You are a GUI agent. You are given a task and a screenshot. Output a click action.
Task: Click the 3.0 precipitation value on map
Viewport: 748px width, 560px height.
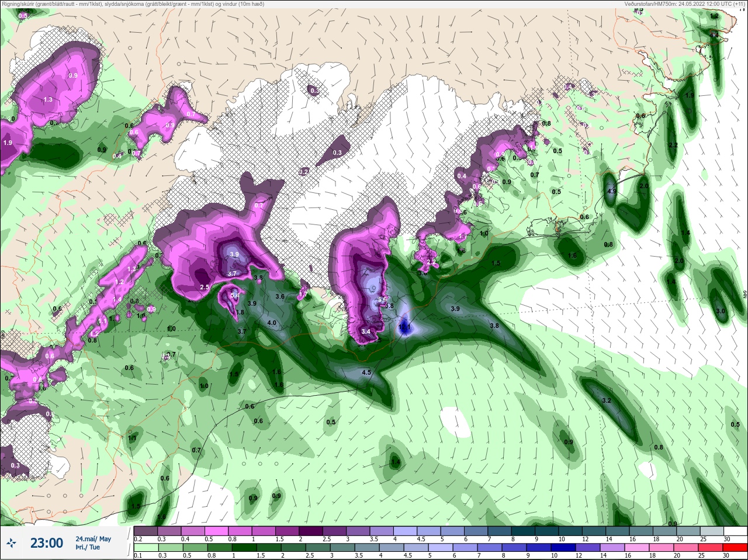pos(720,312)
